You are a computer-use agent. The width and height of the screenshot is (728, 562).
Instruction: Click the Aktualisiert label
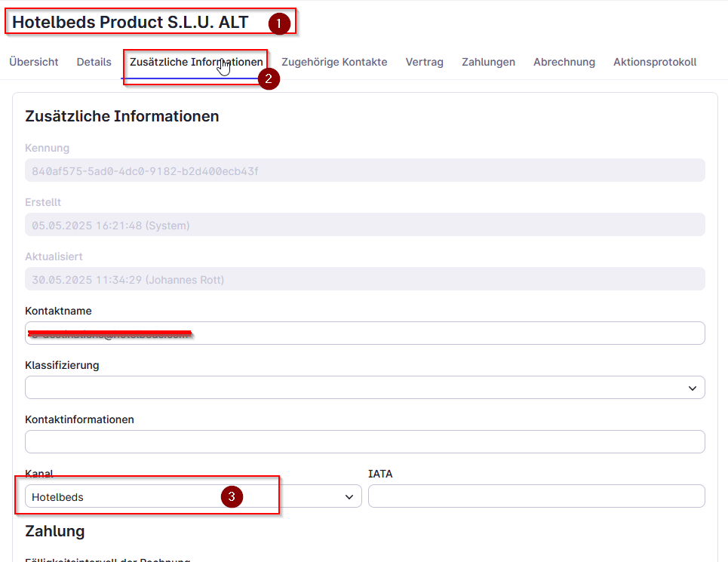54,256
